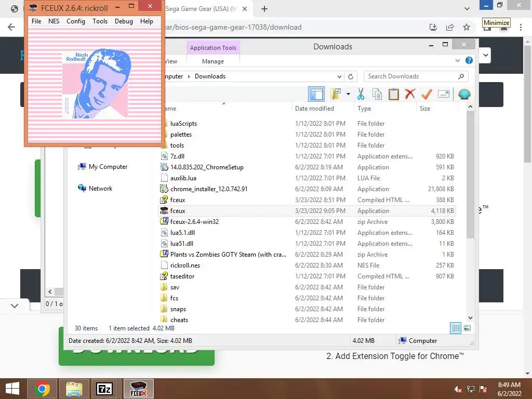Click the file list vertical scrollbar
The image size is (532, 399).
[x=470, y=175]
